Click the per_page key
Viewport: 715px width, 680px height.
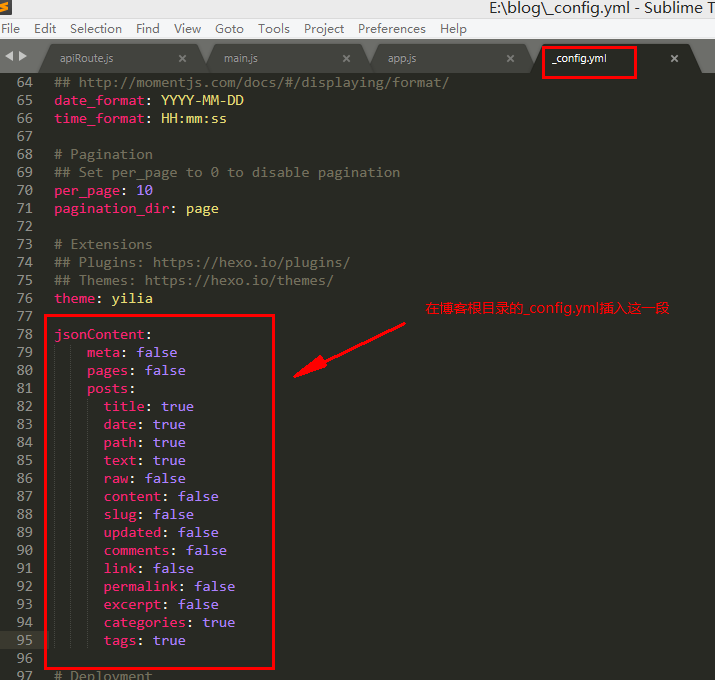87,191
